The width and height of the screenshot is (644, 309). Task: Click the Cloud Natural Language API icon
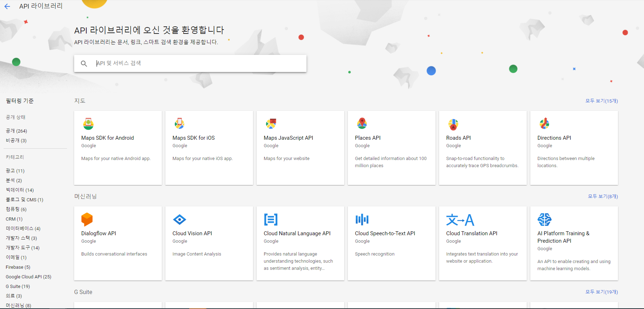pos(271,220)
